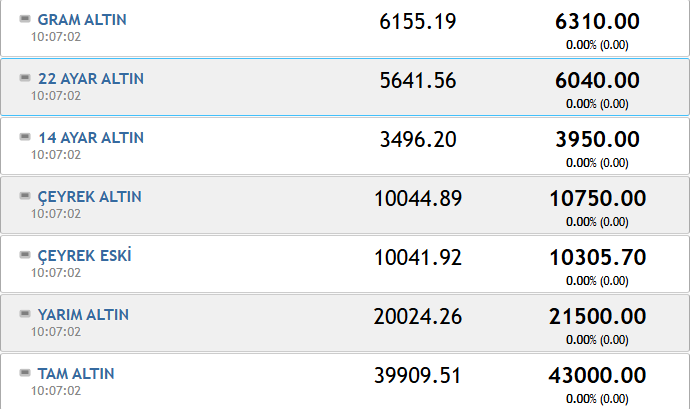Open the 14 AYAR ALTIN link
The height and width of the screenshot is (409, 690).
click(x=91, y=138)
